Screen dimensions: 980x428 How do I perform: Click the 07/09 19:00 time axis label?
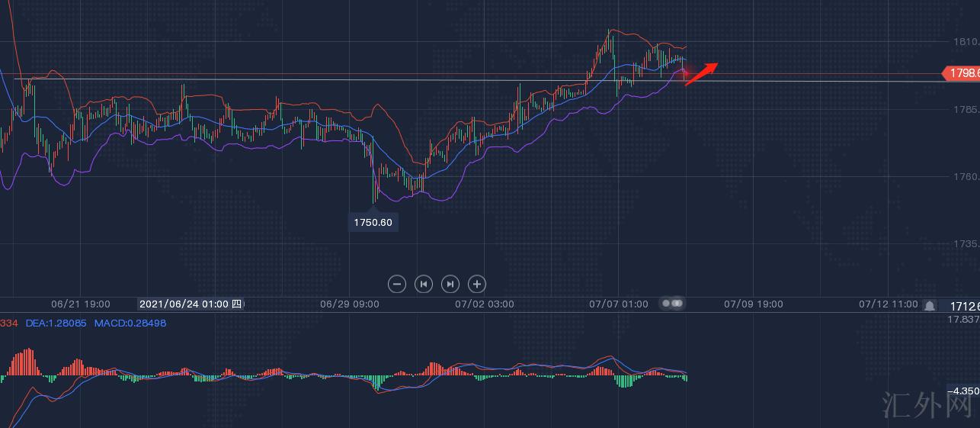(753, 304)
